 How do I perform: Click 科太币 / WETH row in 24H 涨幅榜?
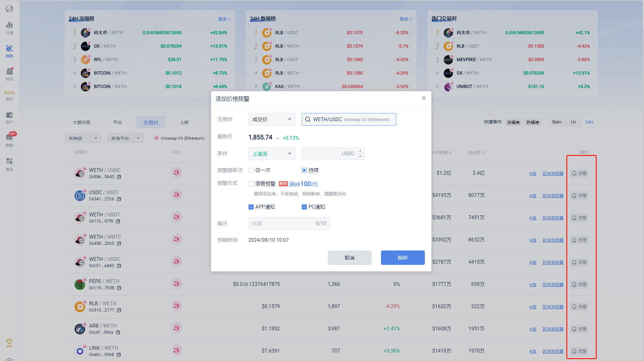point(150,33)
